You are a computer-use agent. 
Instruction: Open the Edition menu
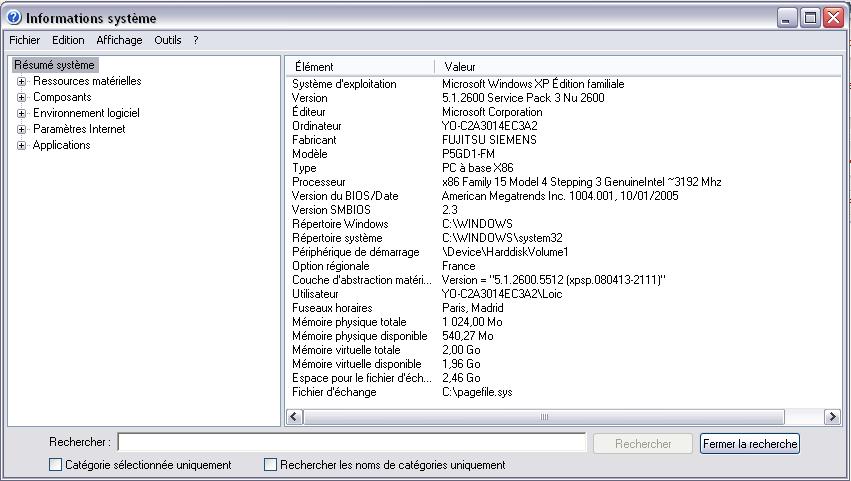pos(68,40)
